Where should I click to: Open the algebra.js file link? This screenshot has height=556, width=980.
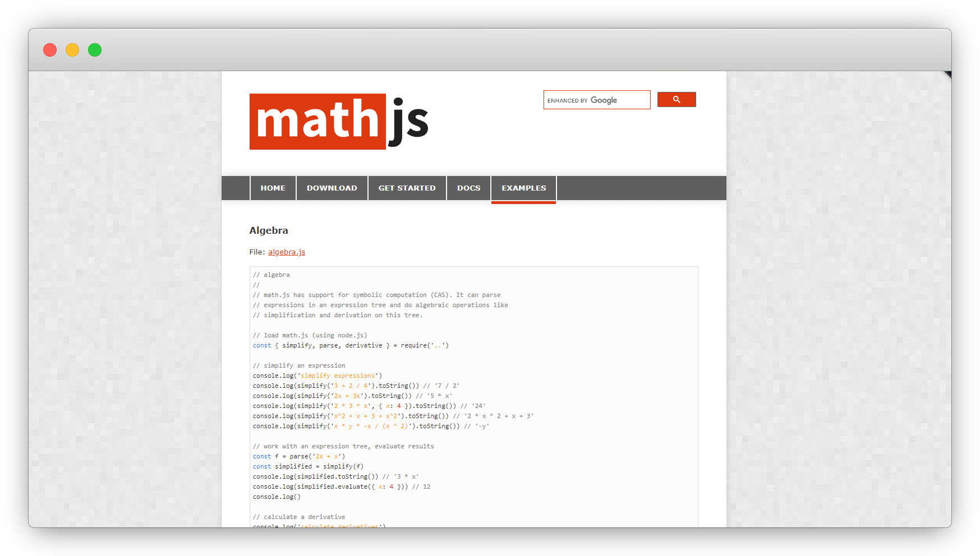point(287,252)
